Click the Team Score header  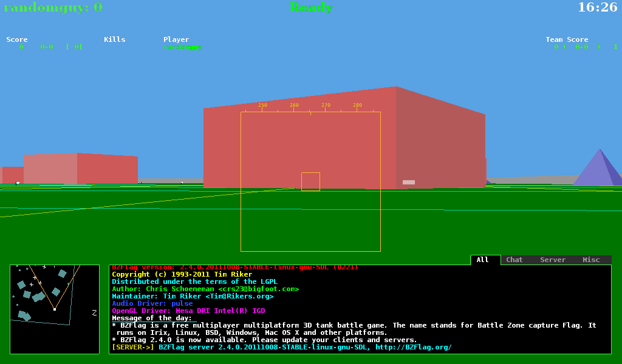tap(567, 39)
